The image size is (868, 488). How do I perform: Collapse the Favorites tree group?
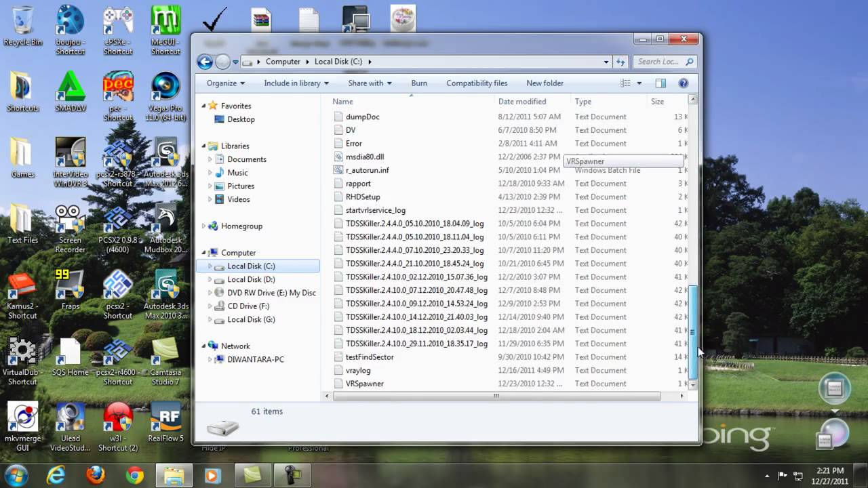coord(203,106)
